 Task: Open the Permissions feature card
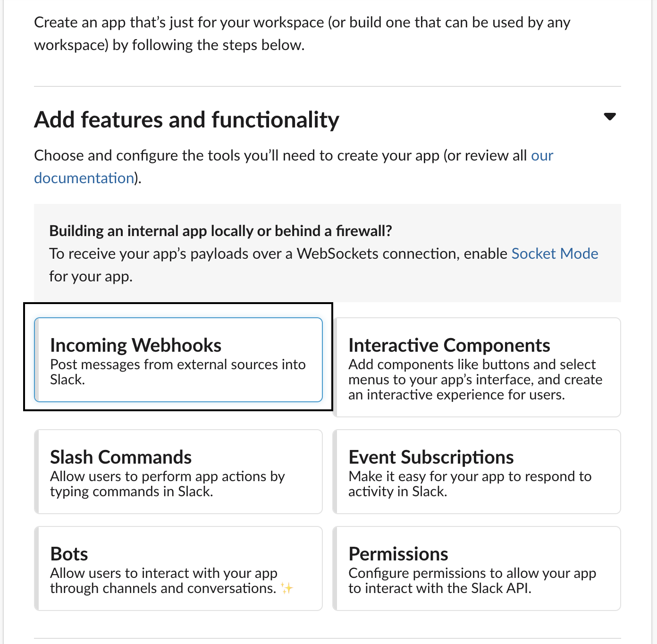[477, 568]
